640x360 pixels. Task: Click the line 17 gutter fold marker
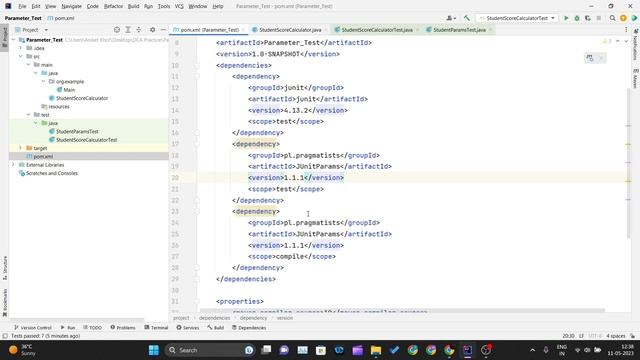[x=197, y=144]
